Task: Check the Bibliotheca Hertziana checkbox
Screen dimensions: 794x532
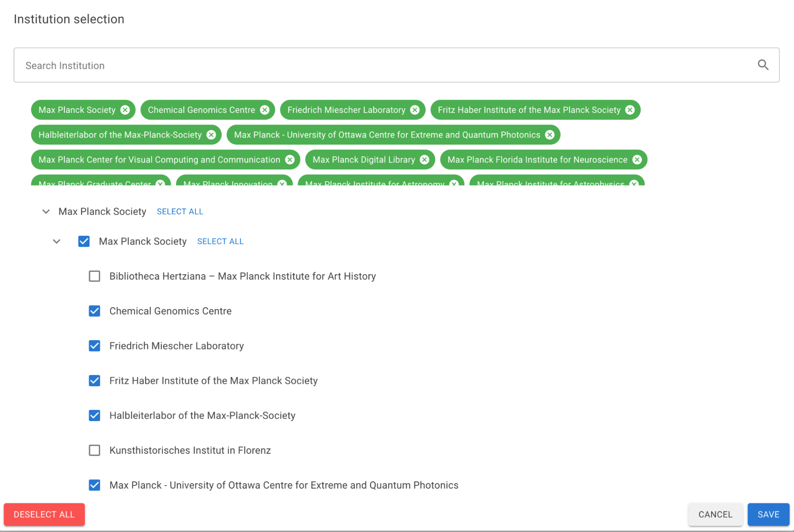Action: pos(95,276)
